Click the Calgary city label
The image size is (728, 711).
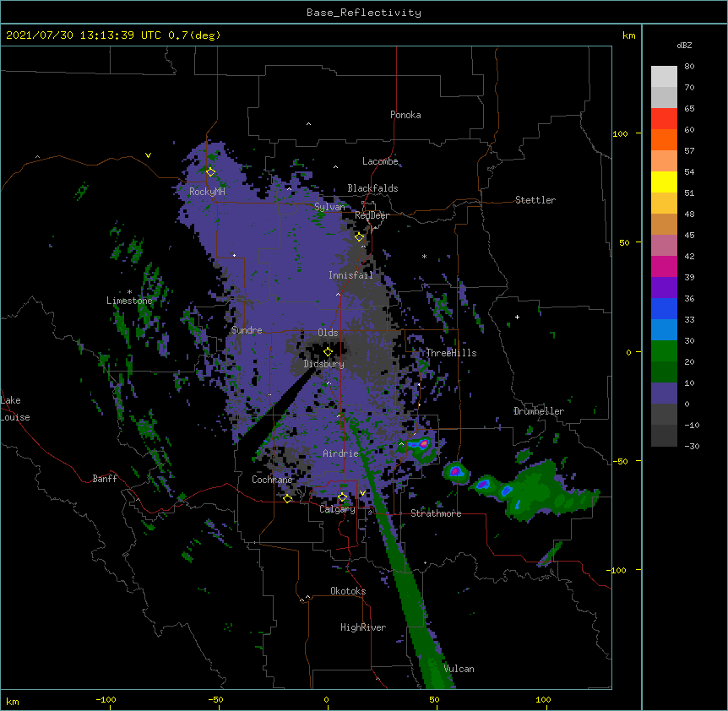tap(337, 509)
